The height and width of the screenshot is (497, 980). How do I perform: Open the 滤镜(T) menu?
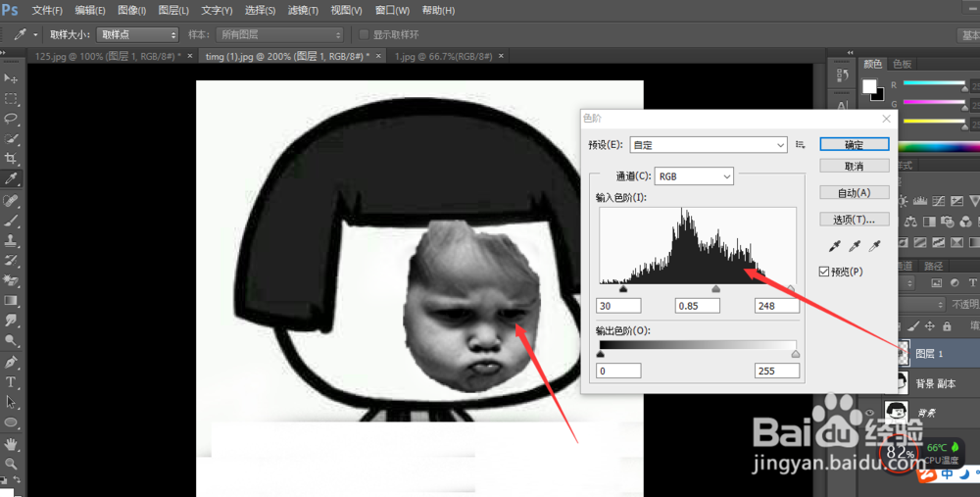pyautogui.click(x=303, y=11)
